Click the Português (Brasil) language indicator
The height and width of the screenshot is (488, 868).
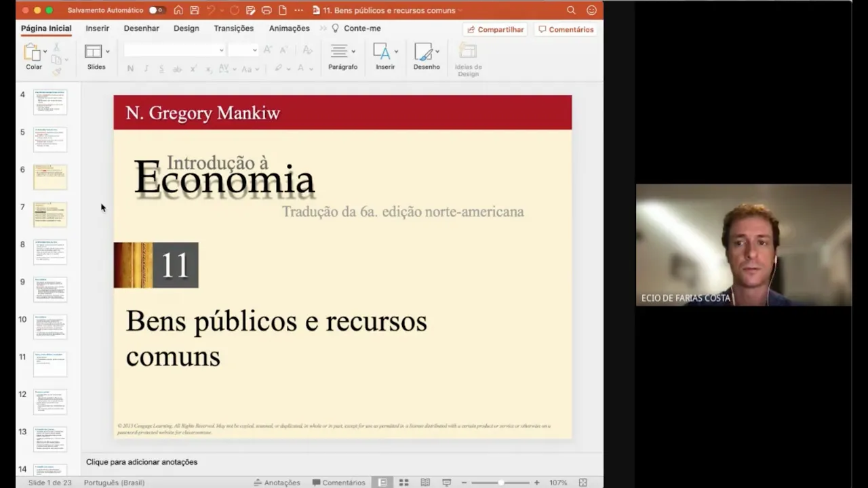point(114,483)
